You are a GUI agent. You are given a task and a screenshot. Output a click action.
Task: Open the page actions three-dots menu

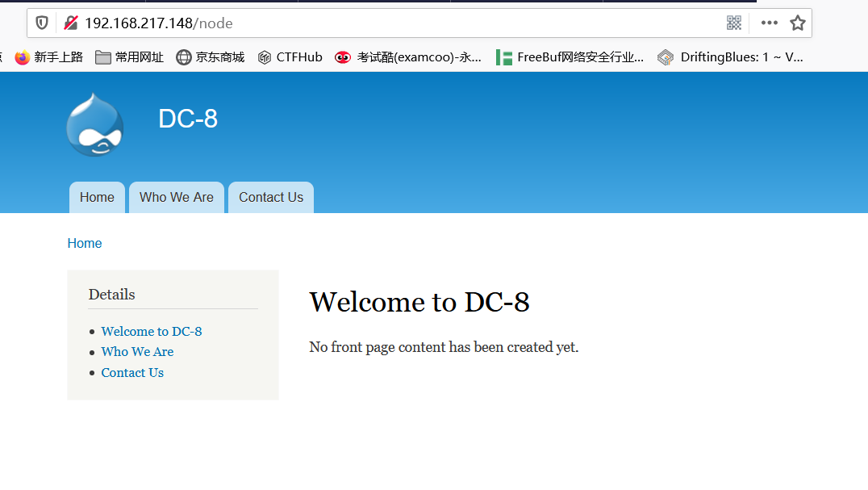tap(769, 23)
